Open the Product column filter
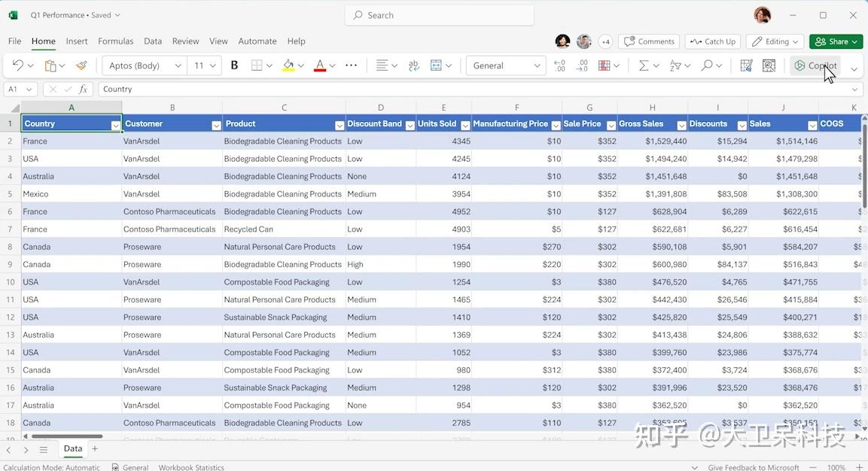This screenshot has width=868, height=471. point(340,125)
